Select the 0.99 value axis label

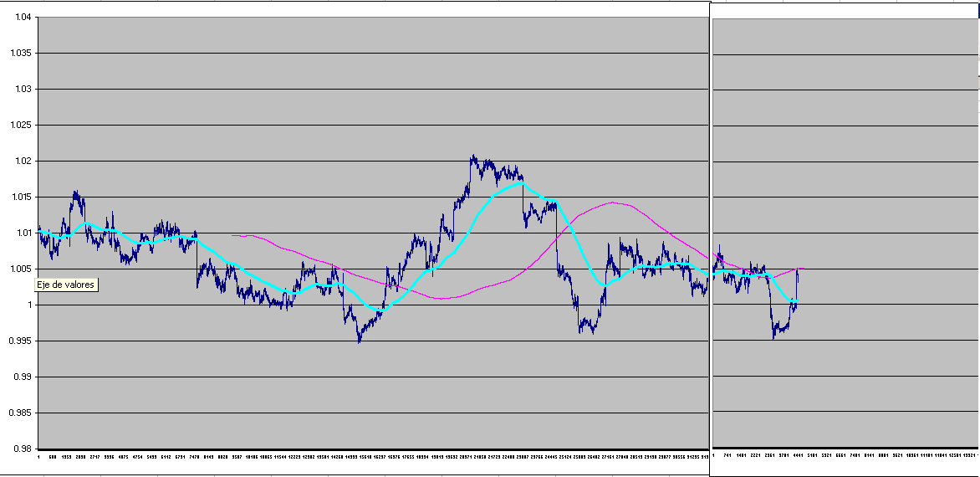(x=23, y=377)
